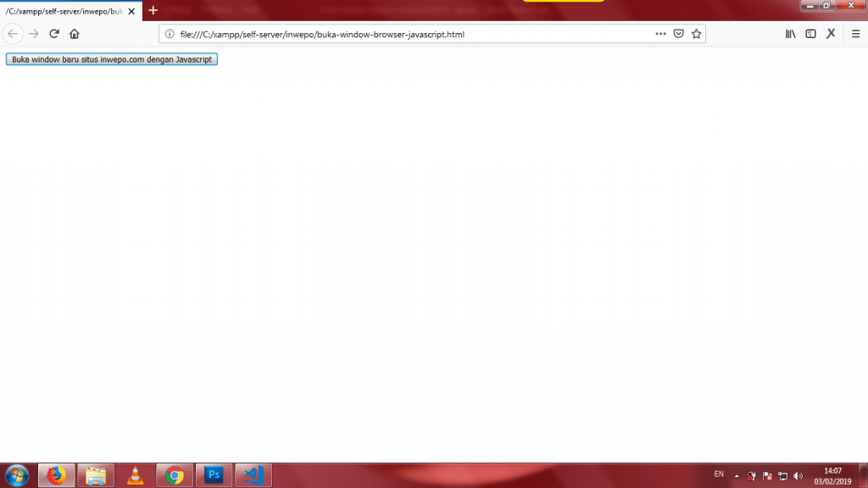Show hidden system tray icons

(x=737, y=476)
